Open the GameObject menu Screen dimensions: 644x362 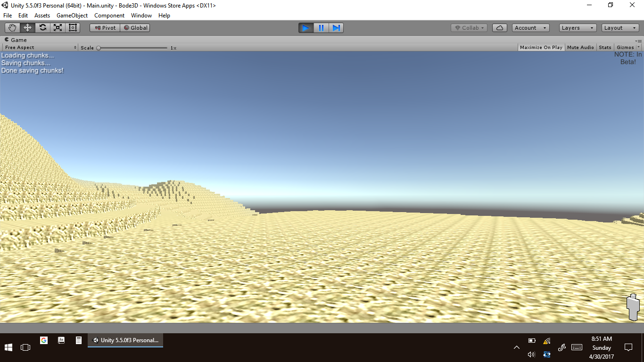(72, 16)
